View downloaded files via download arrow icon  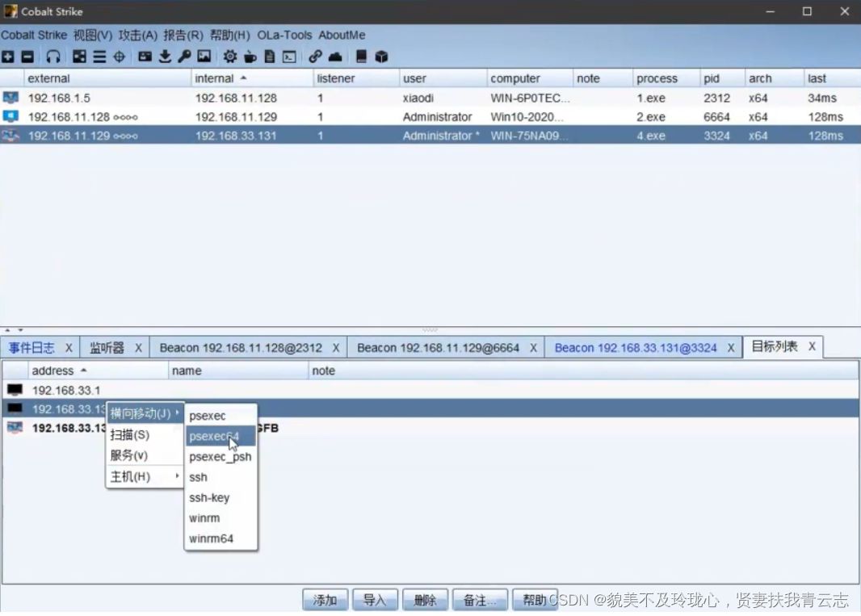click(x=165, y=57)
